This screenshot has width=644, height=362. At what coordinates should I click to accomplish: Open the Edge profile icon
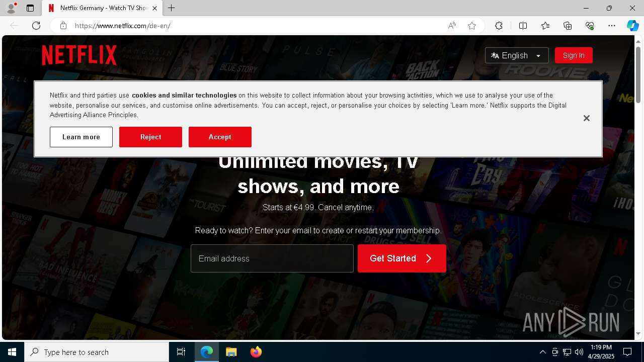11,8
